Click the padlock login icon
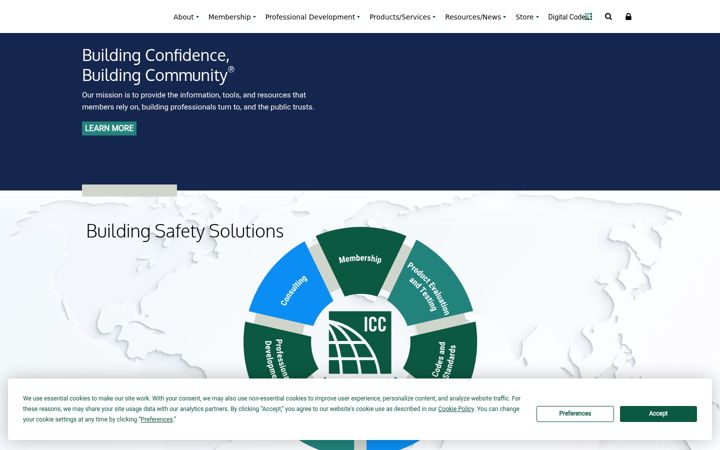The height and width of the screenshot is (450, 720). pyautogui.click(x=628, y=17)
